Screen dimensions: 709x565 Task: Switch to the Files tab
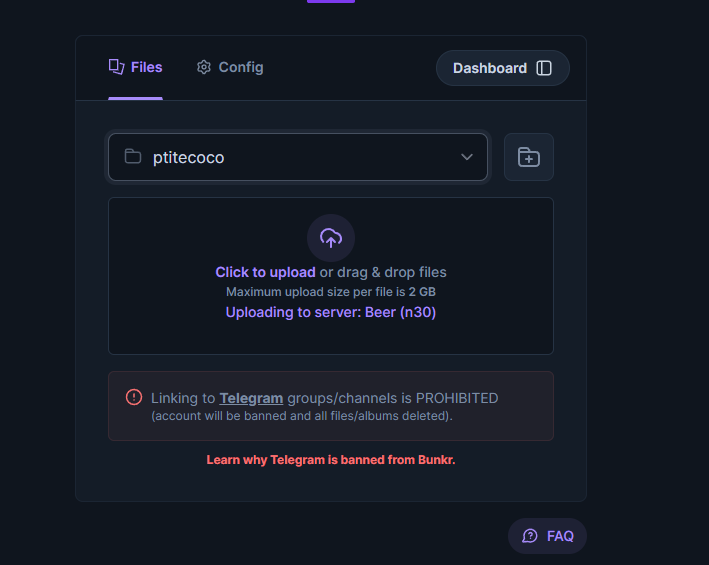[135, 67]
